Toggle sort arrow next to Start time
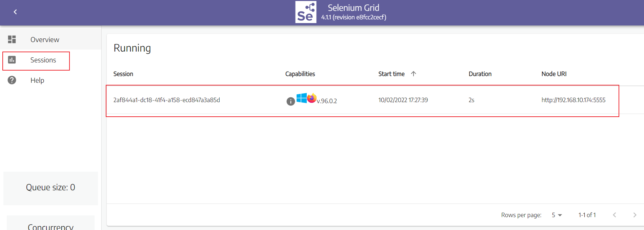 click(414, 74)
